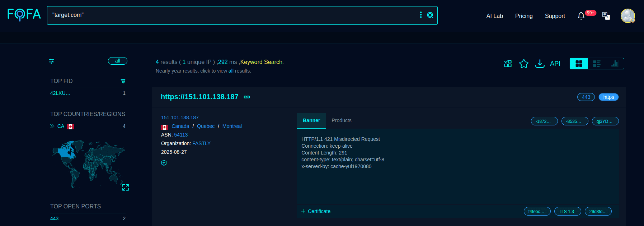Click the cube icon under date
Screen dimensions: 644x226
164,163
